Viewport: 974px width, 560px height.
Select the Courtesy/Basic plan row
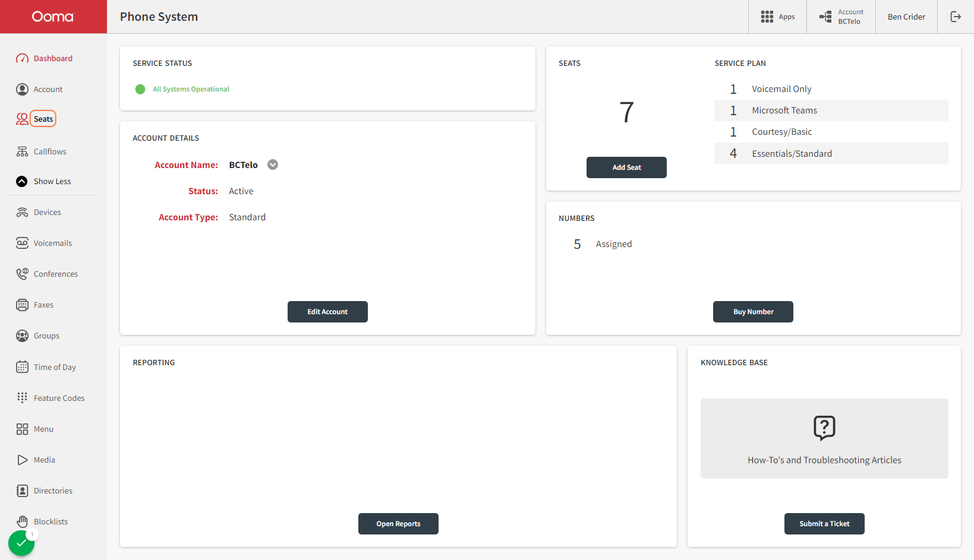(x=831, y=132)
